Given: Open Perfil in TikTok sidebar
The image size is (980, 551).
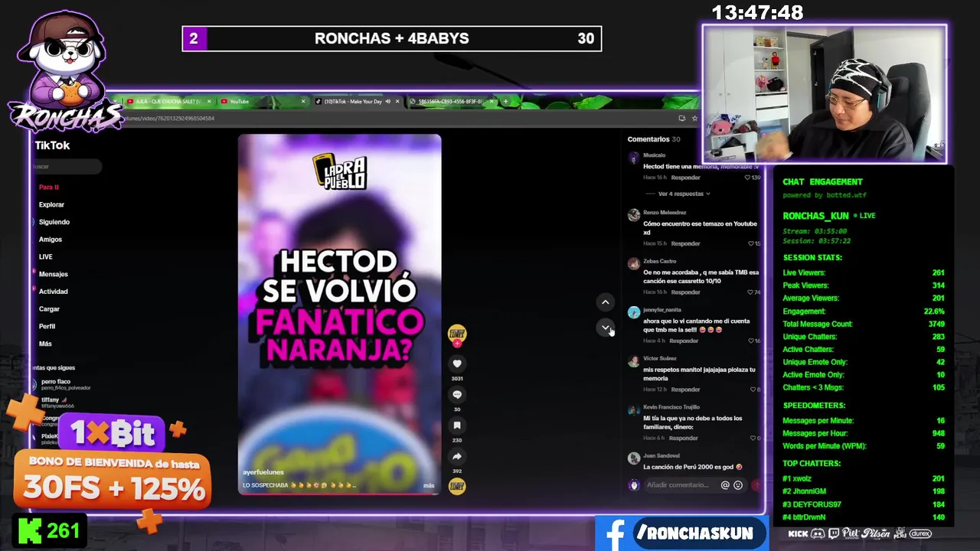Looking at the screenshot, I should point(47,326).
